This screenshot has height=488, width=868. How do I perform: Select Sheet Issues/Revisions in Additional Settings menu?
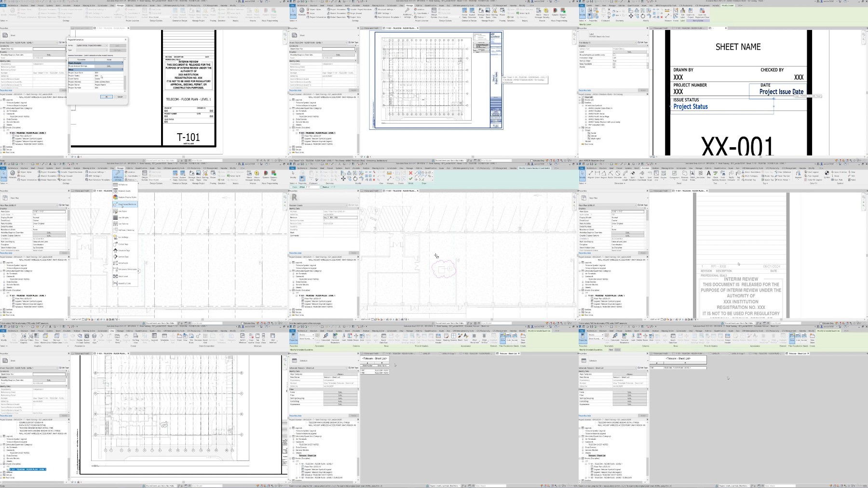point(125,204)
